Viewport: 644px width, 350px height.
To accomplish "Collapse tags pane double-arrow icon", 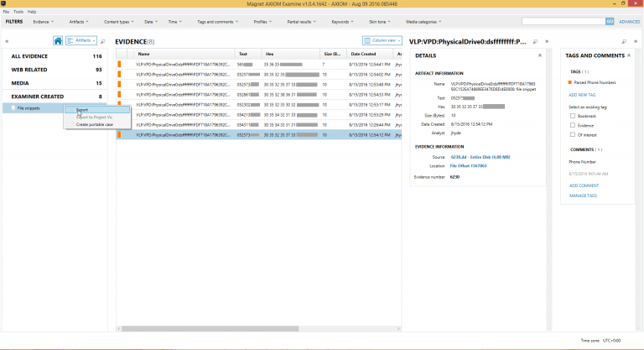I will tap(636, 41).
